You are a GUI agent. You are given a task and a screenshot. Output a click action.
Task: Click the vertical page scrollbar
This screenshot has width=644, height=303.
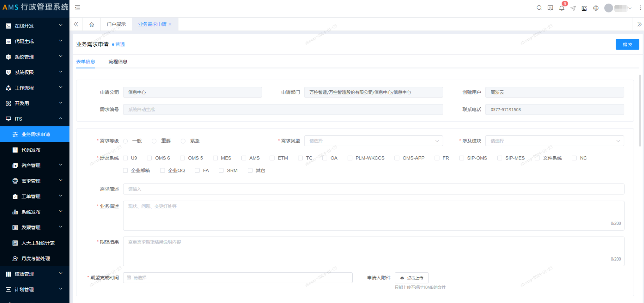(x=640, y=111)
